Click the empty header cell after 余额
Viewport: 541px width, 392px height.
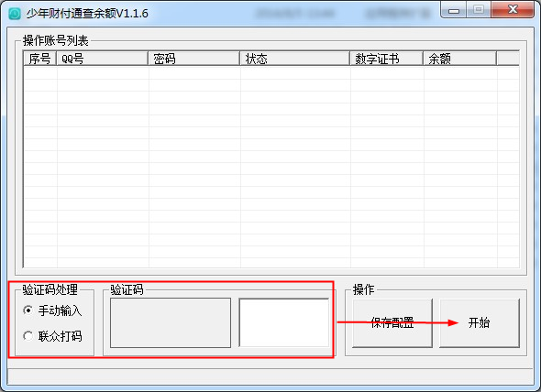[508, 59]
